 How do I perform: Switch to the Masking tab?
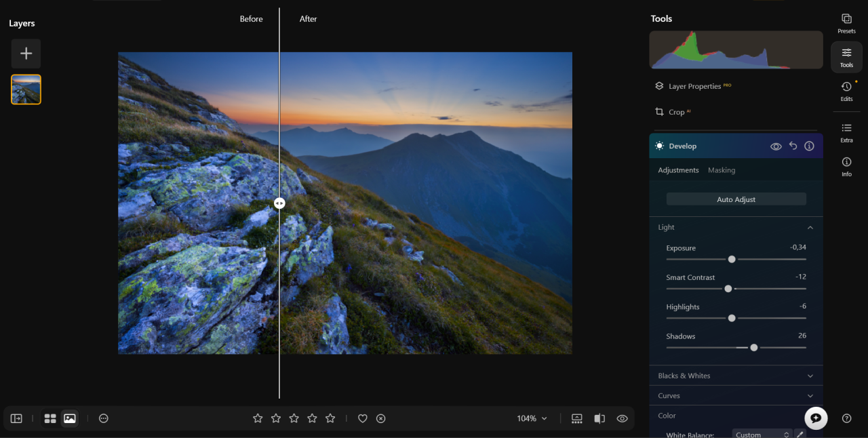point(722,170)
